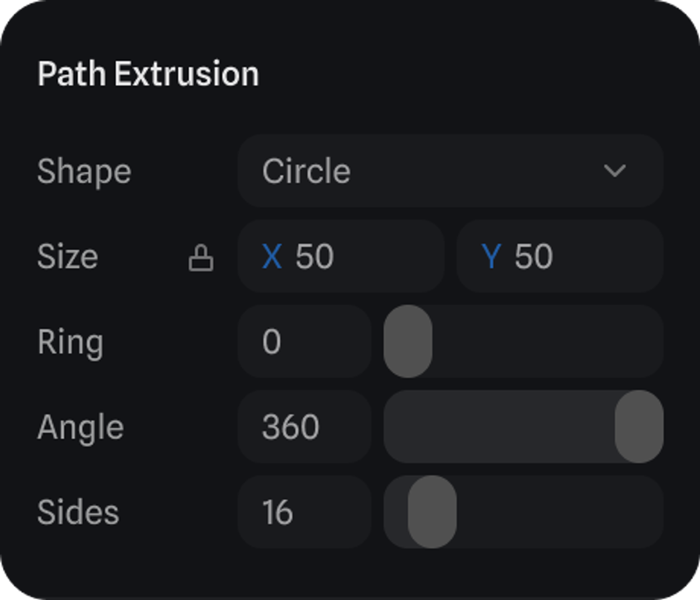
Task: Click the blue X axis label
Action: coord(272,257)
